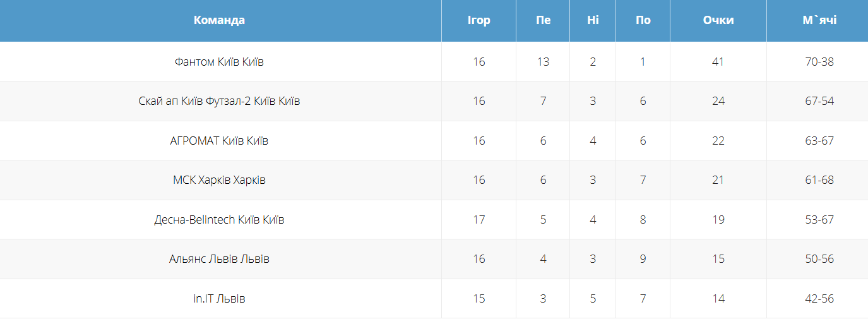Sort table by Очки header
868x319 pixels.
(718, 20)
